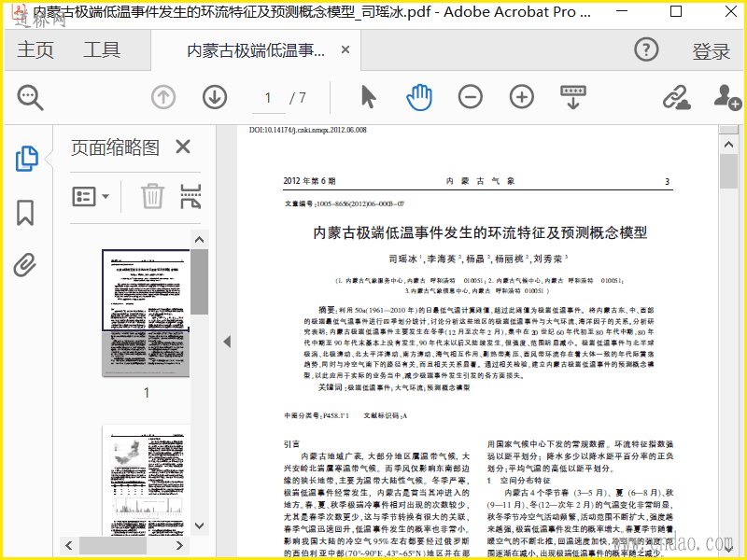Open the bookmarks panel
This screenshot has width=747, height=560.
tap(25, 213)
